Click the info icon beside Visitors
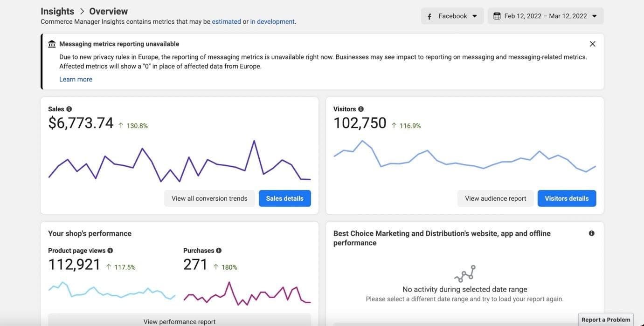The width and height of the screenshot is (644, 326). click(360, 109)
